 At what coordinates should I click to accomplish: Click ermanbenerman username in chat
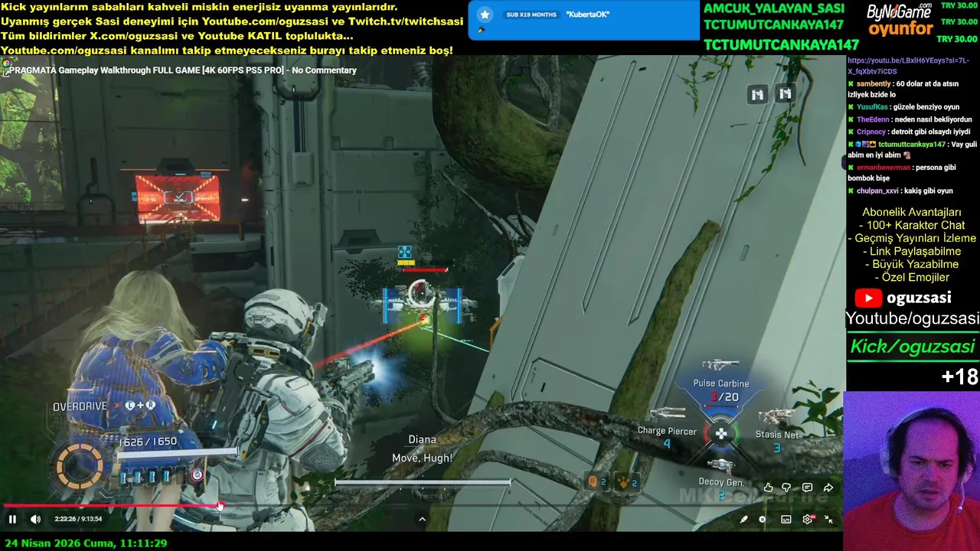click(884, 167)
